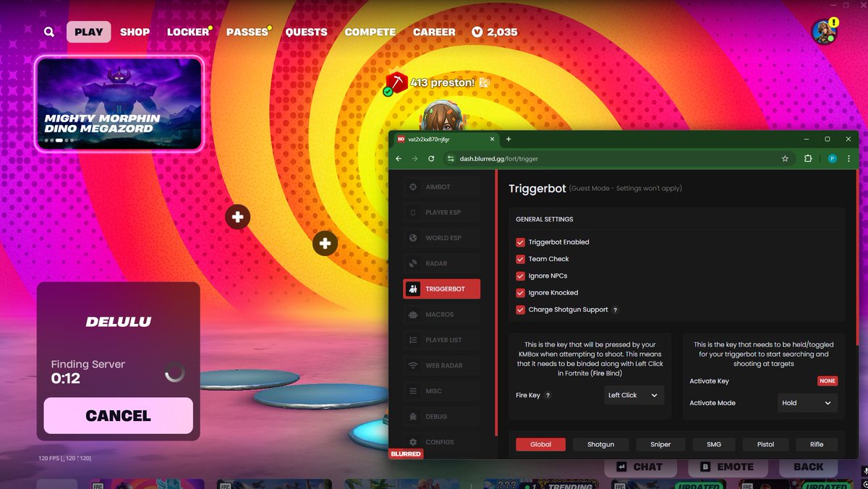Open the PASSES tab in Fortnite

tap(247, 32)
